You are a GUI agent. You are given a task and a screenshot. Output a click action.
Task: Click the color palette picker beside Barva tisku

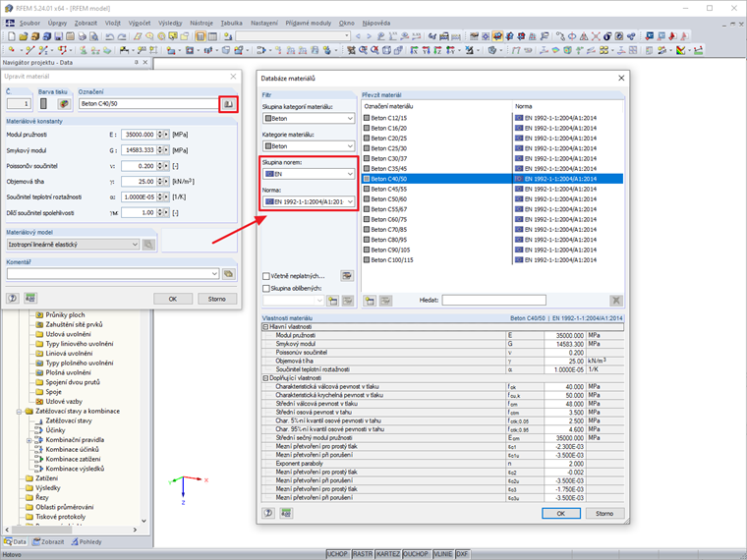[x=64, y=104]
